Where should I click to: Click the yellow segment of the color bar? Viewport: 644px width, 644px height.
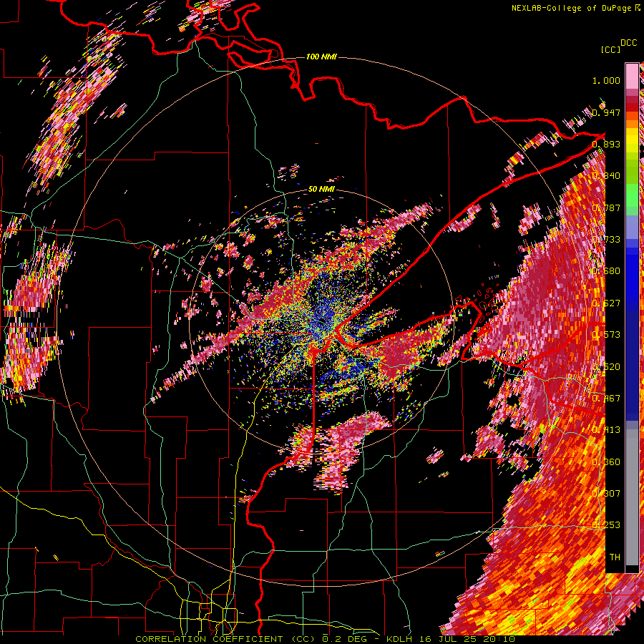click(632, 140)
